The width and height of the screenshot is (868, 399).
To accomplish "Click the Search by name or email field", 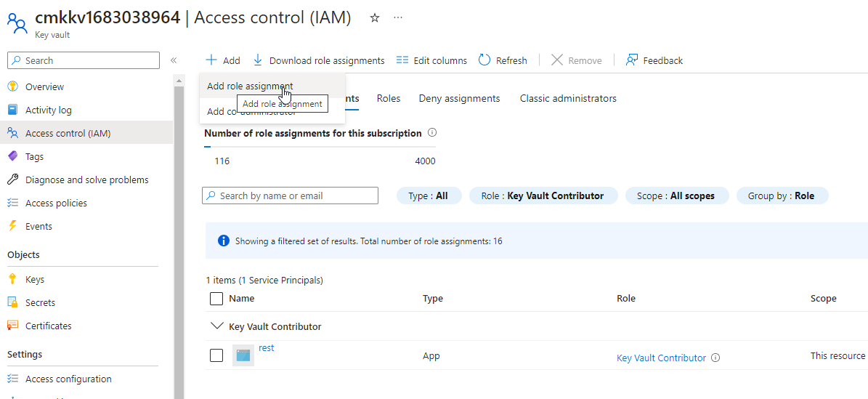I will [x=291, y=196].
